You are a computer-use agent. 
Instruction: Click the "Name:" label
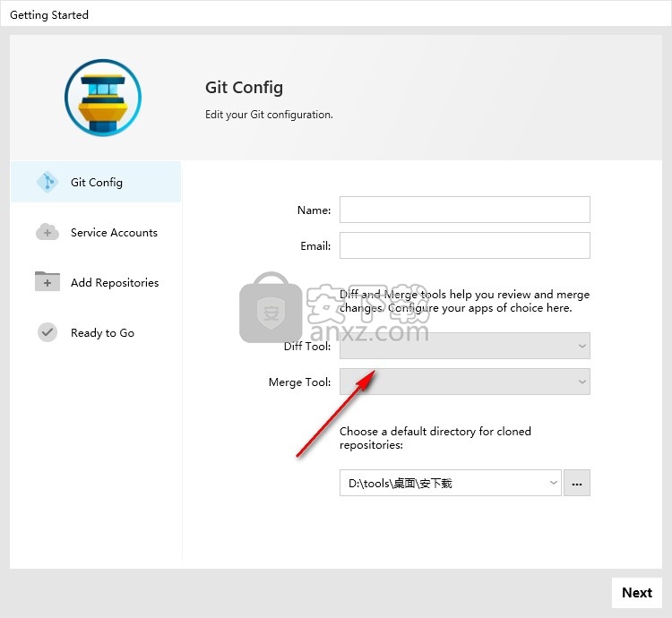[x=314, y=210]
